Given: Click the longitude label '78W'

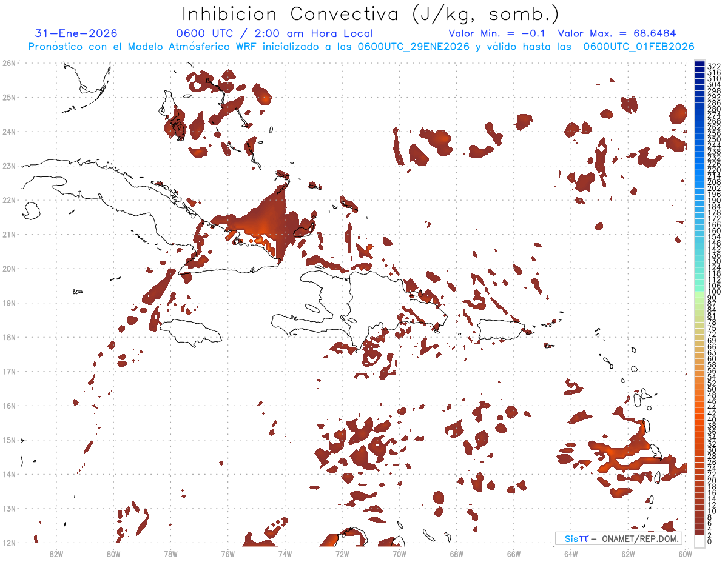Looking at the screenshot, I should (170, 554).
